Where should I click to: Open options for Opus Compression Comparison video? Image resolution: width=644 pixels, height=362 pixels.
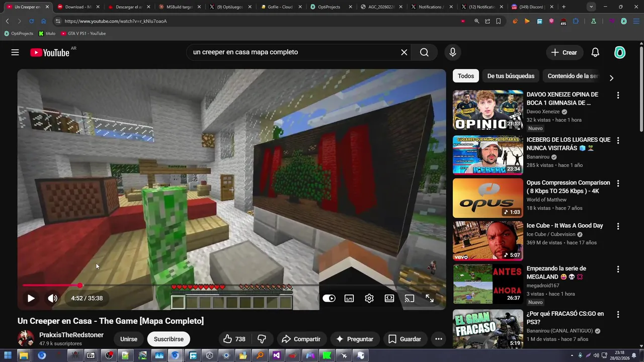click(618, 183)
